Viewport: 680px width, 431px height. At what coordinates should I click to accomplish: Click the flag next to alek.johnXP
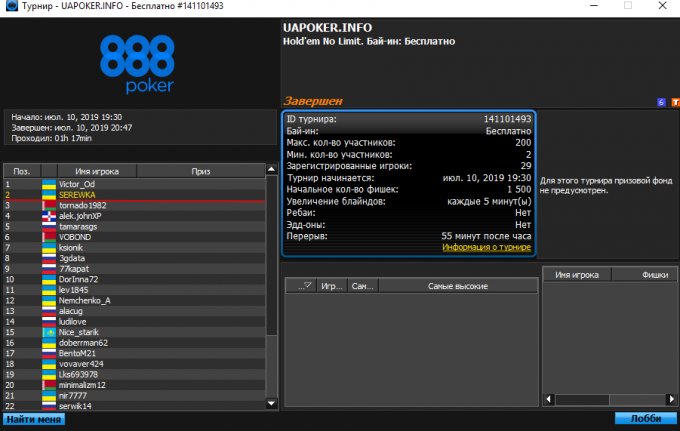pos(49,216)
